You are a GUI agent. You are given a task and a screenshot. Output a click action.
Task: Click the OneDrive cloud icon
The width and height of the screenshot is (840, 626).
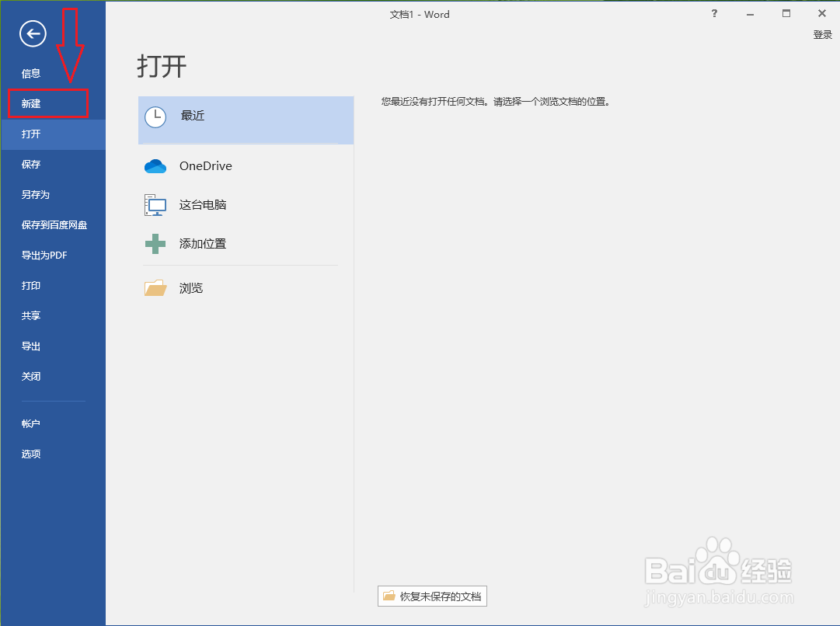tap(155, 166)
